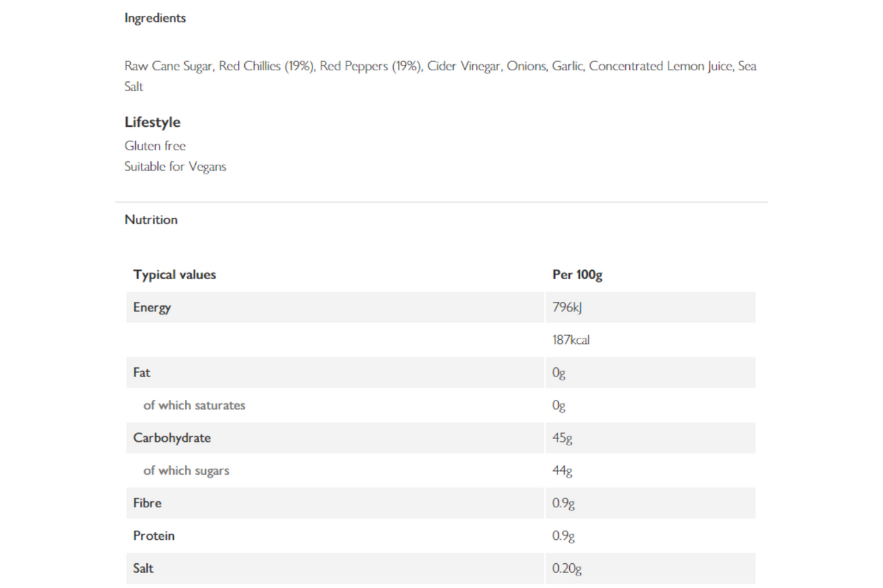Click the Salt row label
883x588 pixels.
coord(143,569)
